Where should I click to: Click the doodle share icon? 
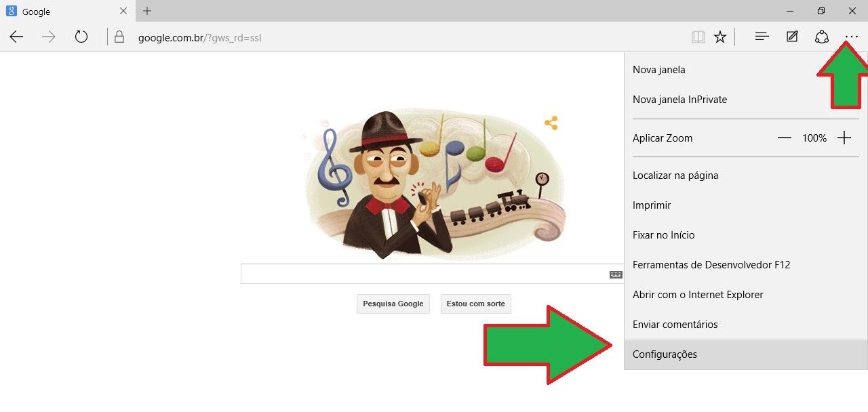(551, 123)
